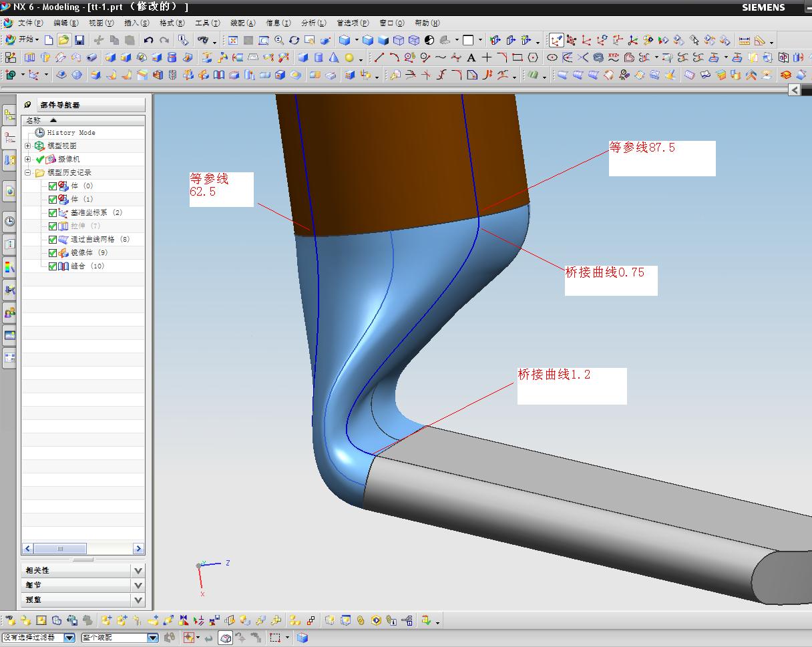The height and width of the screenshot is (647, 812).
Task: Click the New file icon
Action: pyautogui.click(x=49, y=40)
